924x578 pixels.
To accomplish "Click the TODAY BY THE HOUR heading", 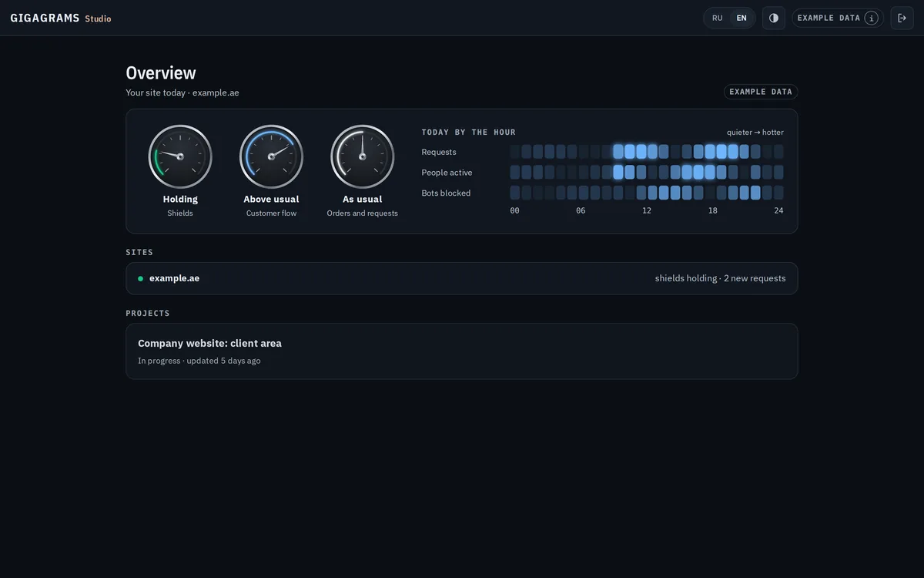I will point(469,133).
